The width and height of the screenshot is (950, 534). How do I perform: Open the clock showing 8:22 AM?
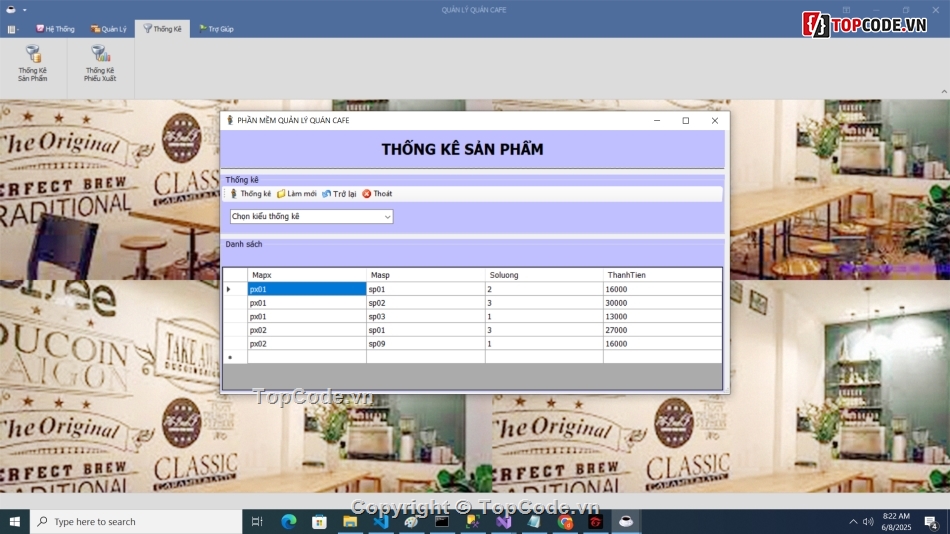coord(896,521)
